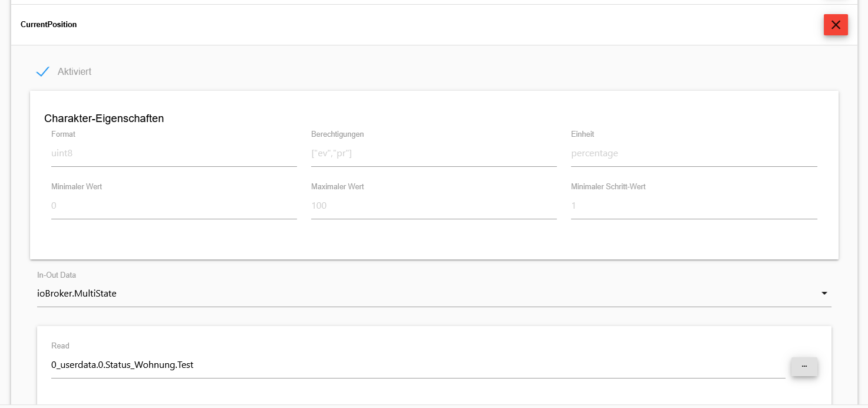Click the Charakter-Eigenschaften section heading
Screen dimensions: 868x408
click(104, 119)
